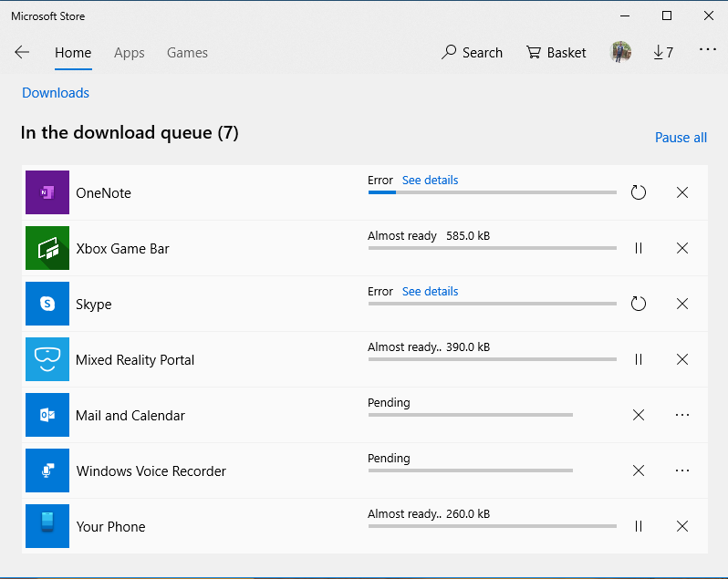Click the Xbox Game Bar progress bar
Viewport: 728px width, 579px height.
(492, 248)
